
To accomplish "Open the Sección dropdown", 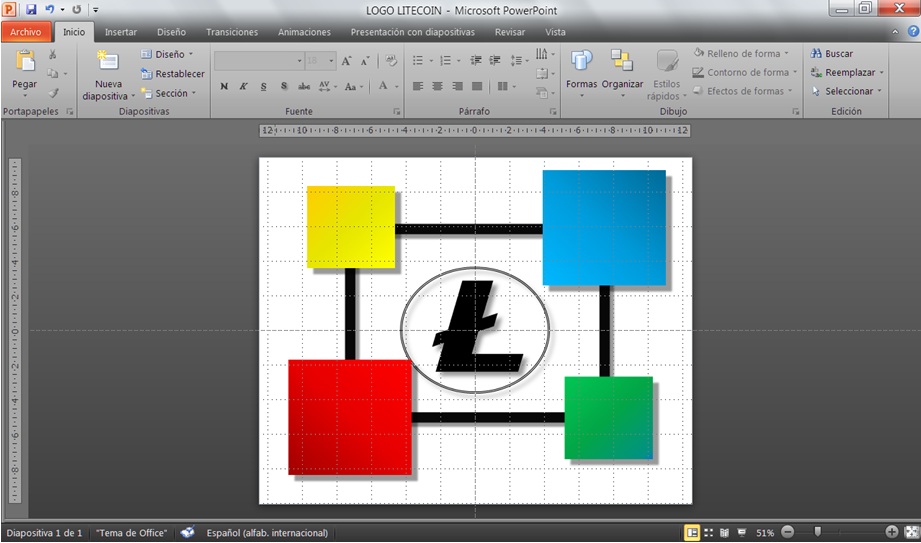I will click(169, 93).
